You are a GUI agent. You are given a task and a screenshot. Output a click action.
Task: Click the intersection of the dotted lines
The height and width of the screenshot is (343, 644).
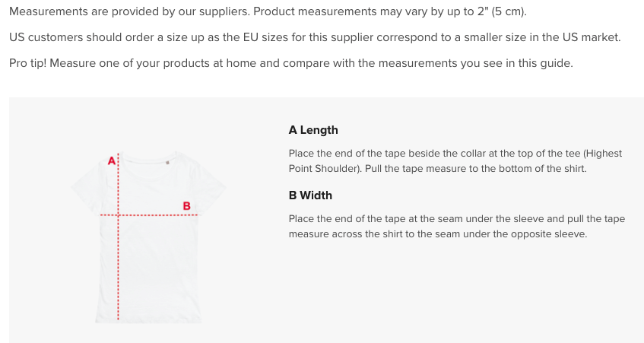[119, 214]
